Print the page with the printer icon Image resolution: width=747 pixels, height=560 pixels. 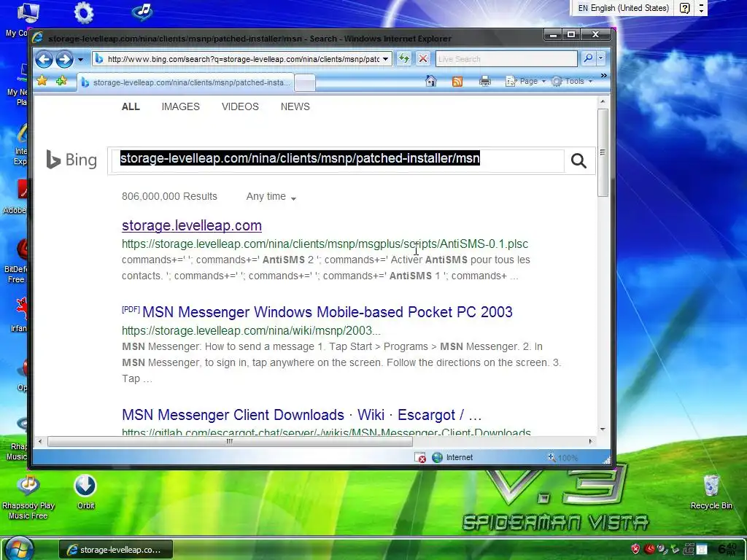pos(485,82)
